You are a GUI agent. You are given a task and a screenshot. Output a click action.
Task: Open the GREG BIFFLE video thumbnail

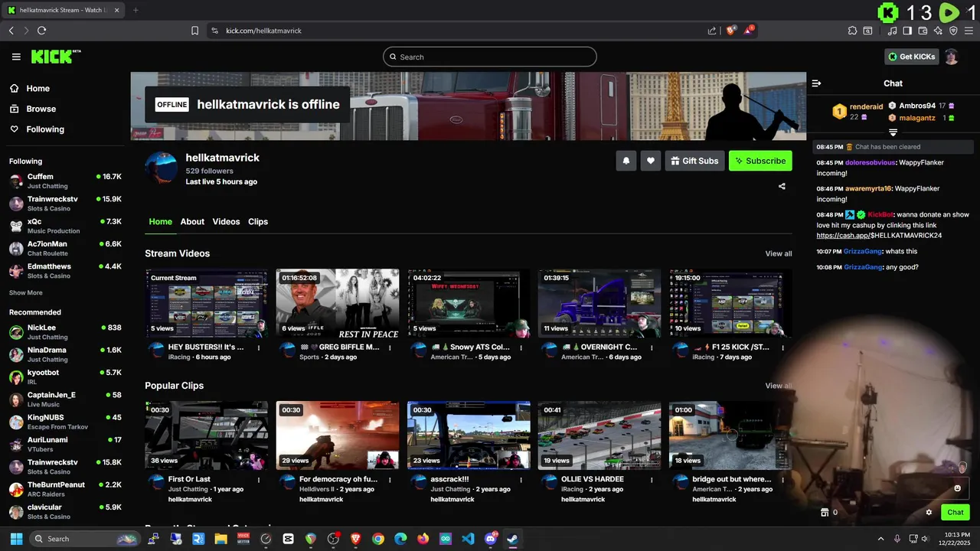click(338, 303)
